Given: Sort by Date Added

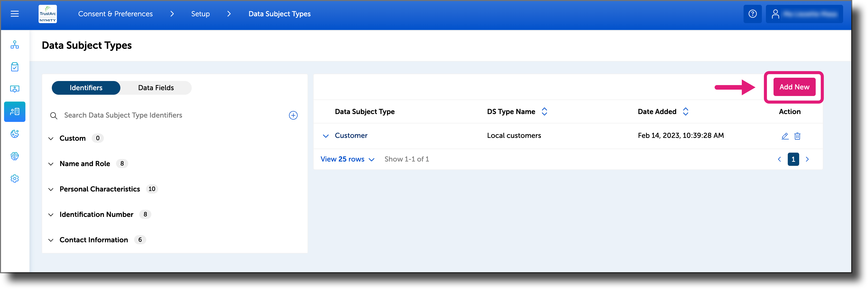Looking at the screenshot, I should tap(685, 111).
